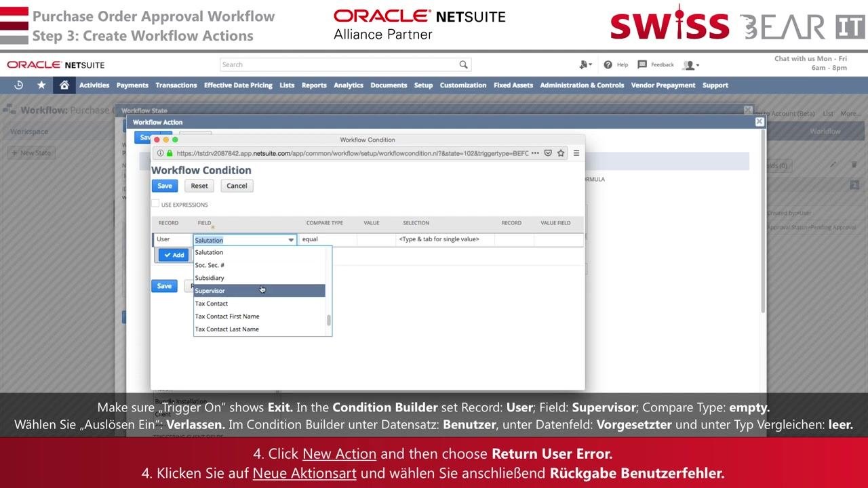Screen dimensions: 868x488
Task: Select Soc. Sec. # in the list
Action: click(x=260, y=265)
